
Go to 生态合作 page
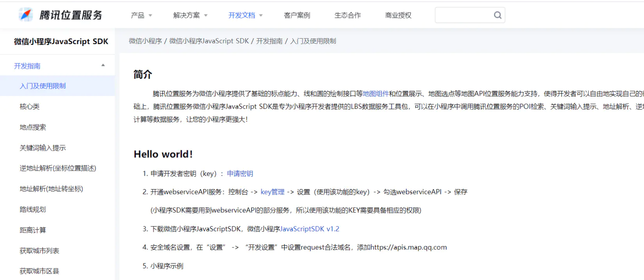tap(348, 15)
